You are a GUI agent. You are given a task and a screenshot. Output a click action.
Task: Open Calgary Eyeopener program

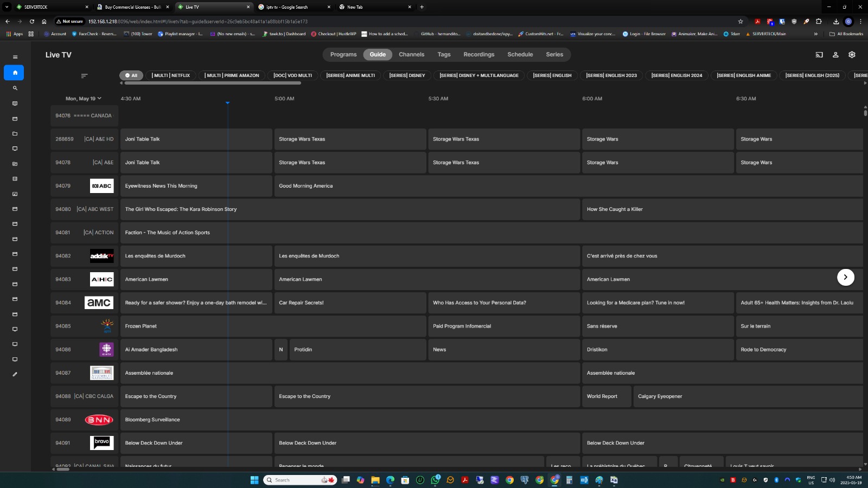point(748,396)
